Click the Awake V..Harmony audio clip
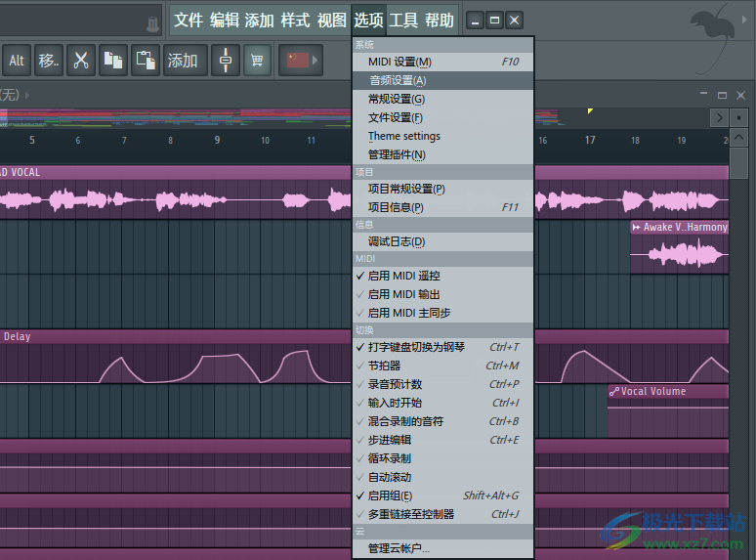This screenshot has height=560, width=756. point(679,250)
